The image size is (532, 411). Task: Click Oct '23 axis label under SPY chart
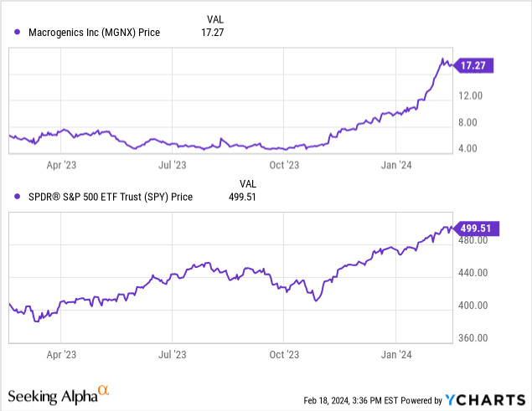[284, 354]
